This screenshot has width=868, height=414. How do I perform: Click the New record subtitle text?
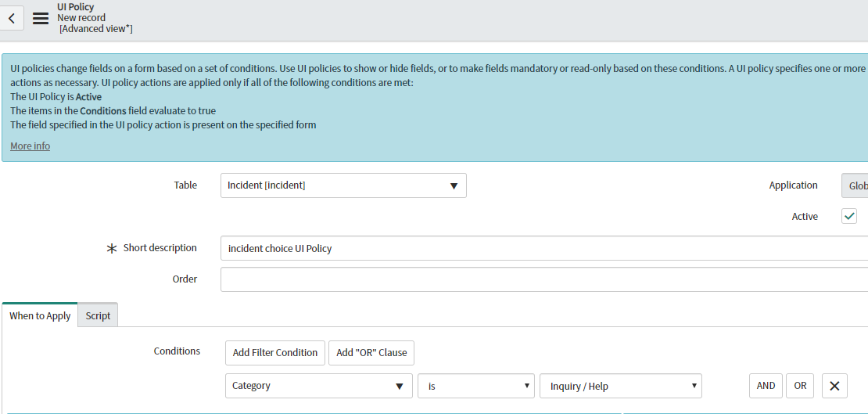pos(81,18)
